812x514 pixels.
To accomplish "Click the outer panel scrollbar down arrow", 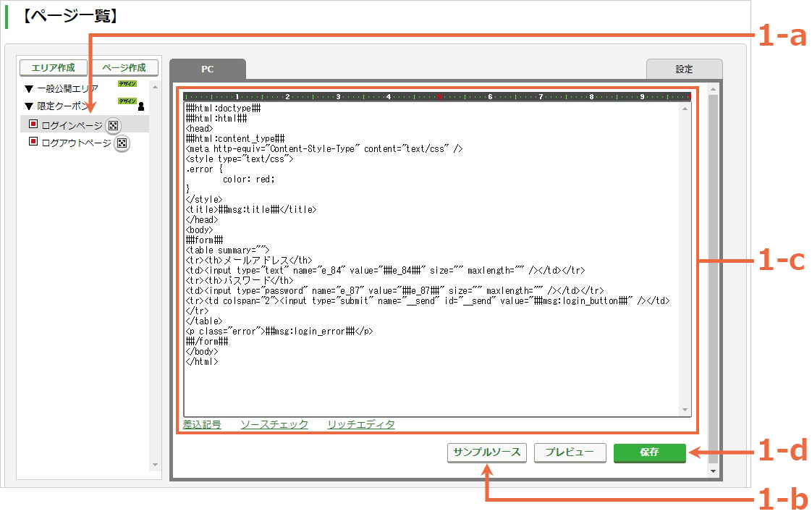I will click(713, 471).
